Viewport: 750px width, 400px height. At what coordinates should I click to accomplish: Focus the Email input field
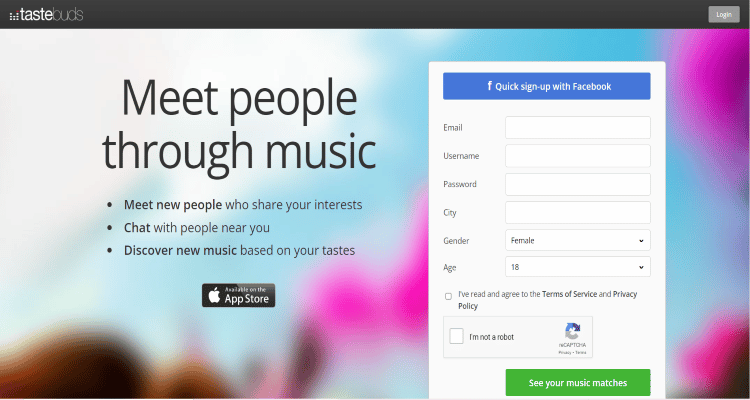tap(577, 127)
